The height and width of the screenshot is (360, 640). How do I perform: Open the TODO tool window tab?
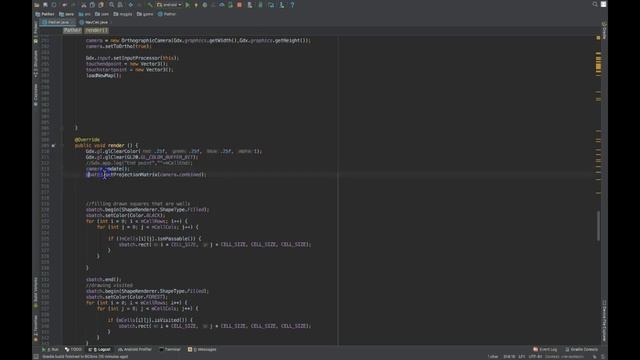click(x=73, y=349)
